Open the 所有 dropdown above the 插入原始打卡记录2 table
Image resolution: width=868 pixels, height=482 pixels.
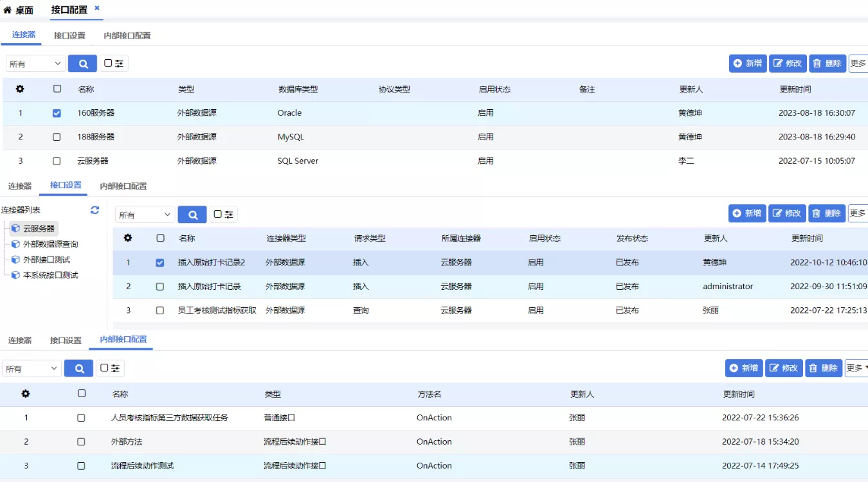[x=145, y=215]
